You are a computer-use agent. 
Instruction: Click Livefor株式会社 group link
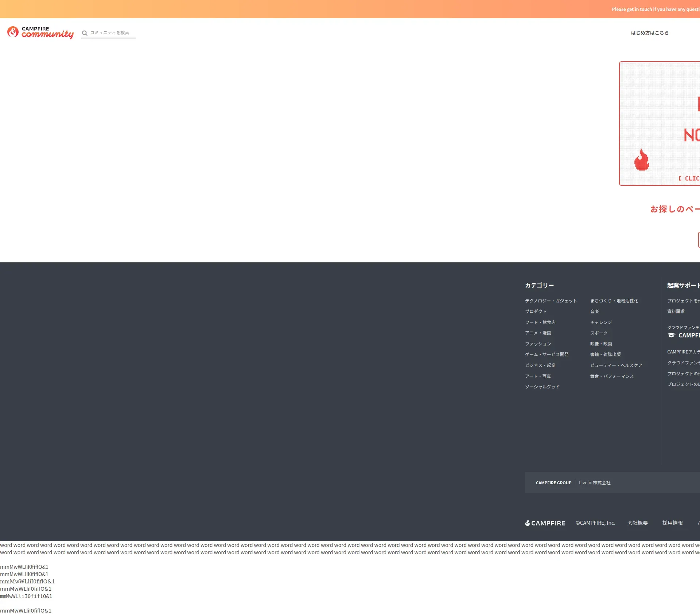(x=595, y=483)
